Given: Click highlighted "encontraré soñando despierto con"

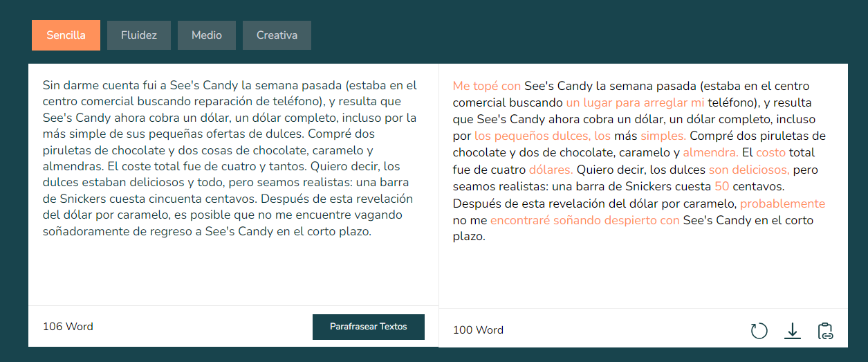Looking at the screenshot, I should point(585,221).
